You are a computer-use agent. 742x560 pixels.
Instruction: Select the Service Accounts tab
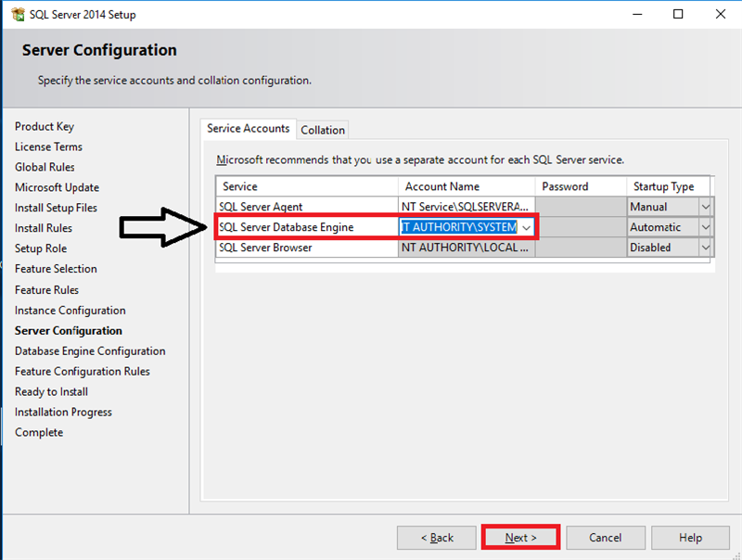248,129
